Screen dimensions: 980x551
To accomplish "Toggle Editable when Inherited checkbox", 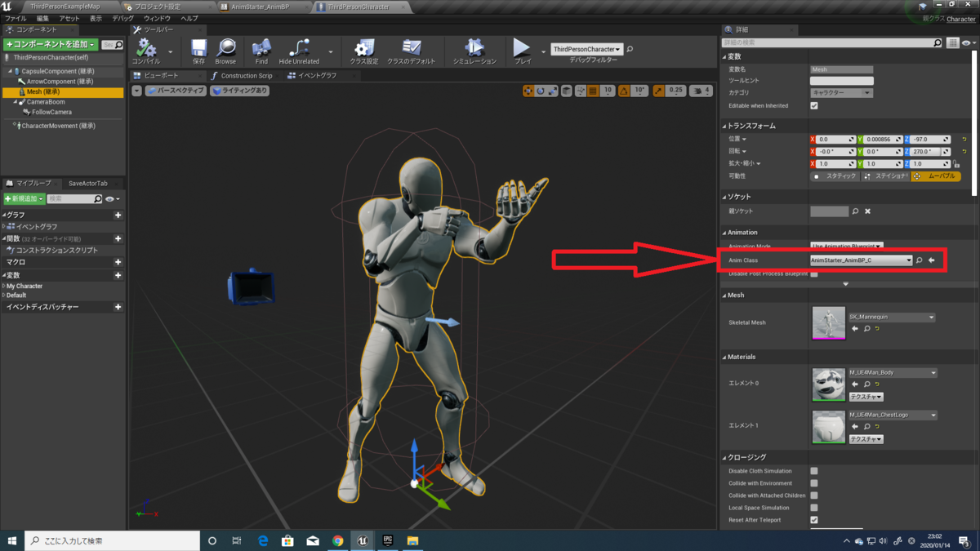I will (x=814, y=105).
